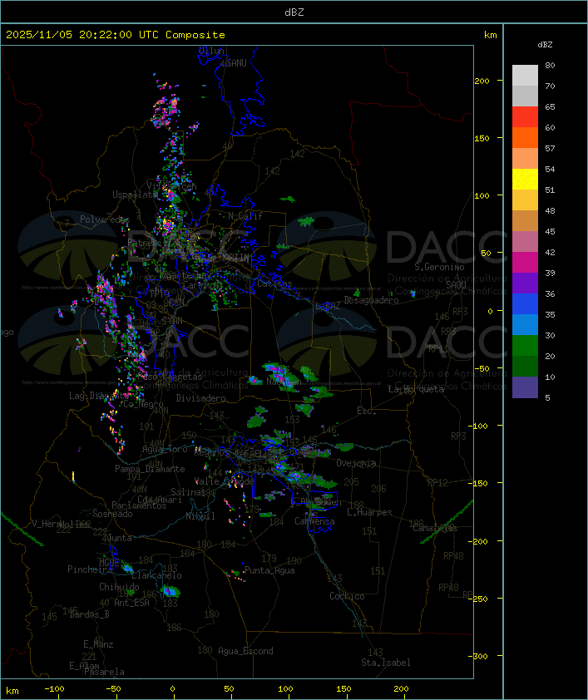Select the 'L.Huarpes' map label
The image size is (588, 700).
coord(369,512)
